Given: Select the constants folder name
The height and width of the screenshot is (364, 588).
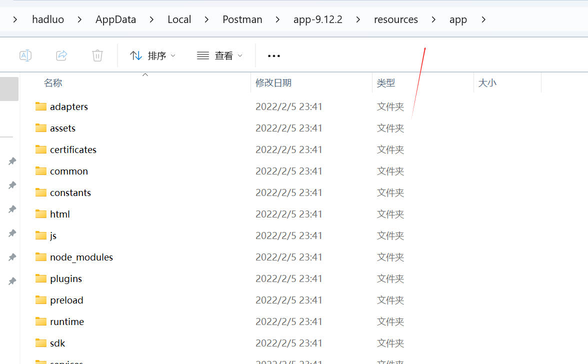Looking at the screenshot, I should [70, 192].
